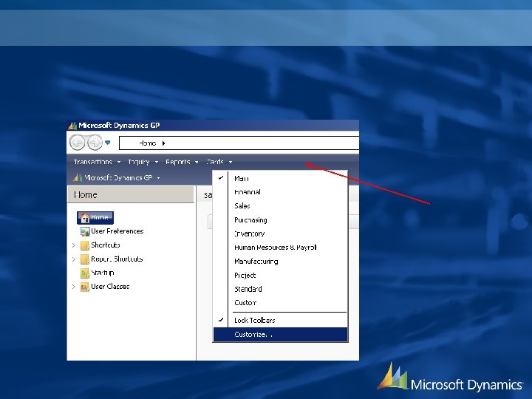Image resolution: width=532 pixels, height=399 pixels.
Task: Expand the User Classes node
Action: pos(74,287)
